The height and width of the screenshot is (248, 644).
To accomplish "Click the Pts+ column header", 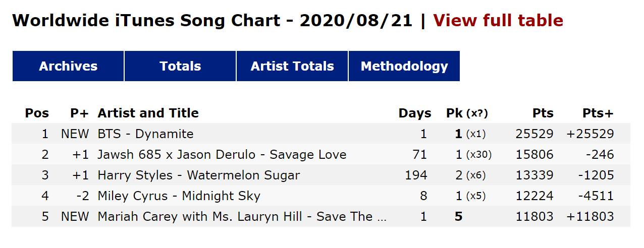I will point(598,113).
